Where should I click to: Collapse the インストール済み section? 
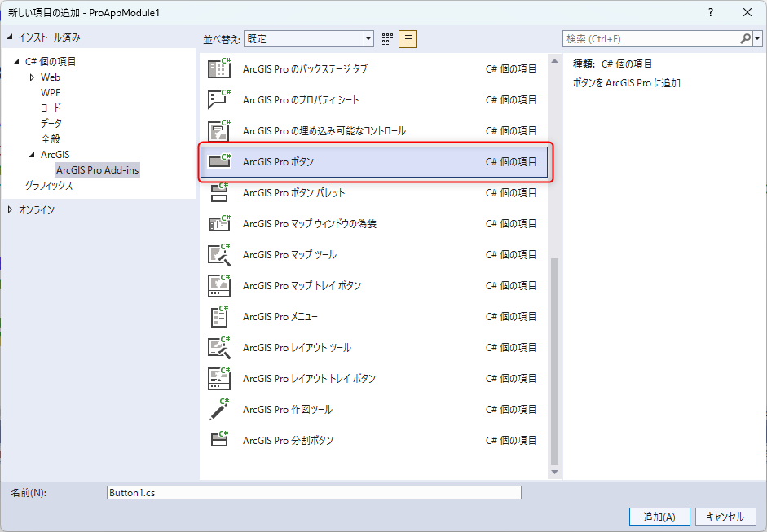coord(10,37)
